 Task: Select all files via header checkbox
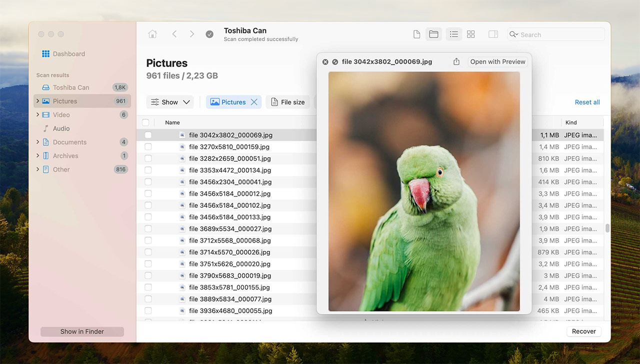pos(145,122)
